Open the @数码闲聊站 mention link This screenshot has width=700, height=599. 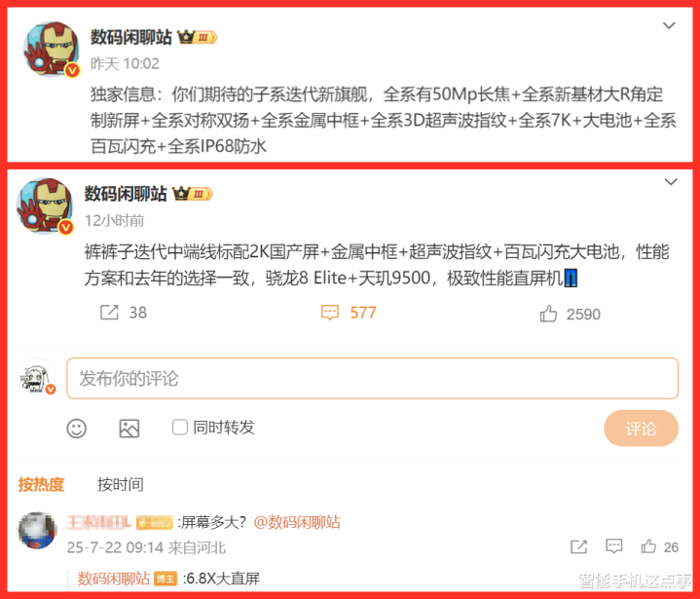tap(297, 522)
